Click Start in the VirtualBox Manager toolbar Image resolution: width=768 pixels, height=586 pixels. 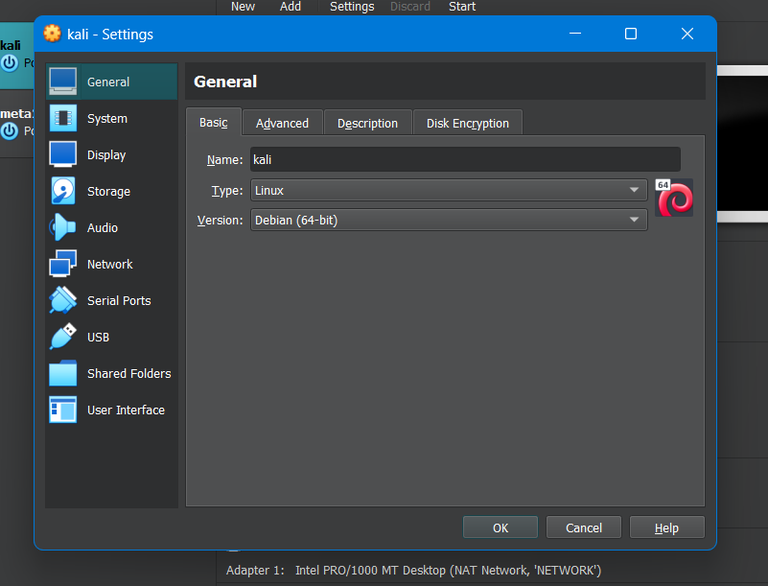pos(462,6)
